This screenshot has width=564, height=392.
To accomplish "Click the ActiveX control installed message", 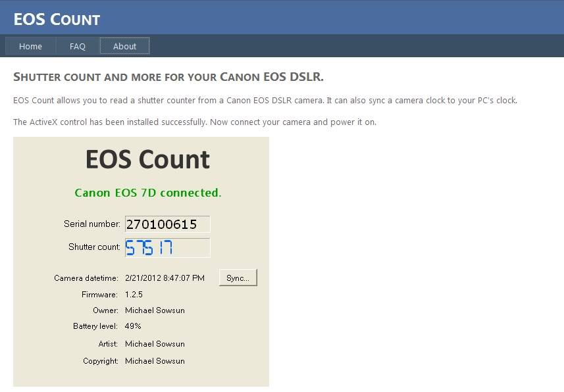I will pyautogui.click(x=195, y=122).
